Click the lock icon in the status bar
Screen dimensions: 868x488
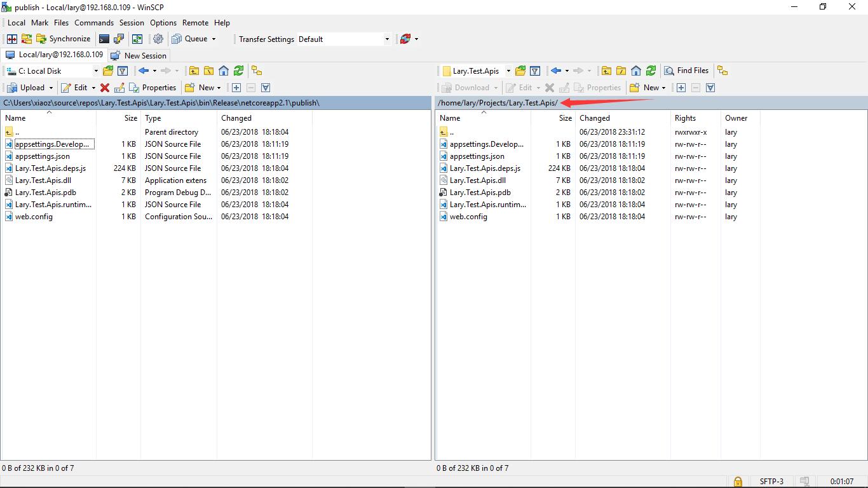pos(738,482)
